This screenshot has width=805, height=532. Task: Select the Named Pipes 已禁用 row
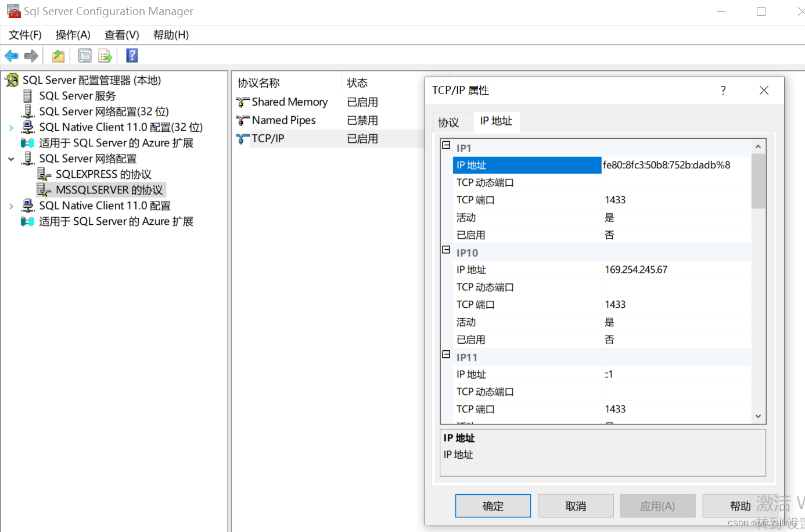(x=329, y=120)
